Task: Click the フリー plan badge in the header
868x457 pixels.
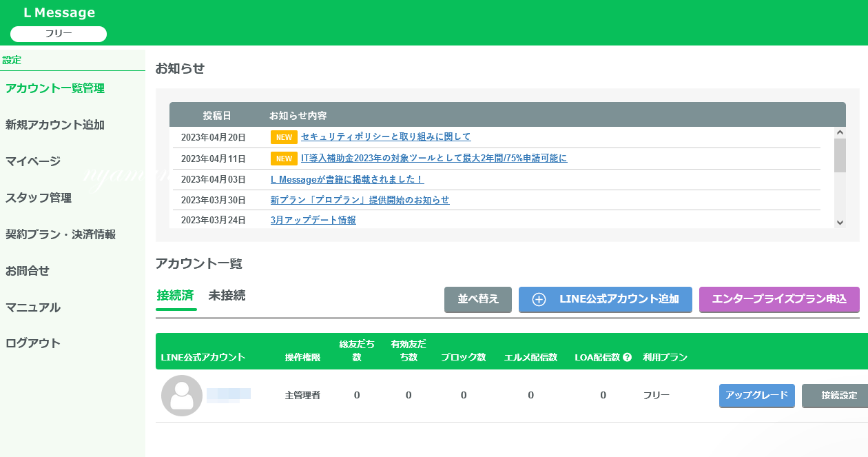Action: click(59, 34)
